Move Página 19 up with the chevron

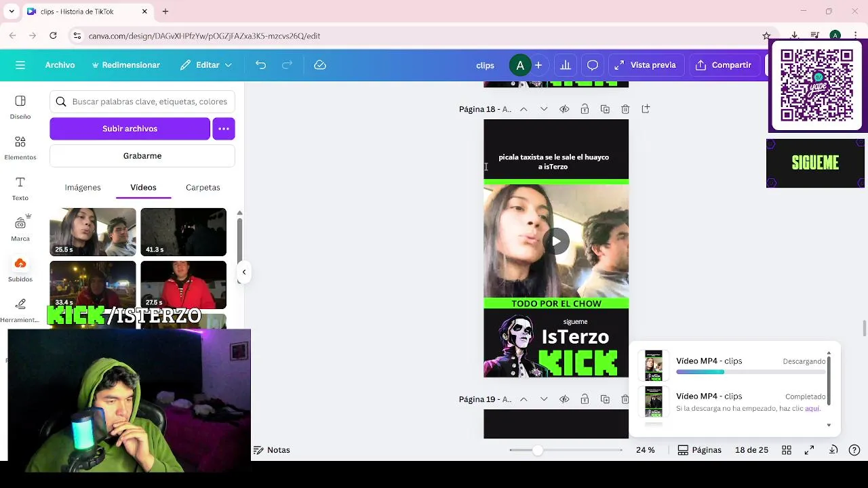524,399
